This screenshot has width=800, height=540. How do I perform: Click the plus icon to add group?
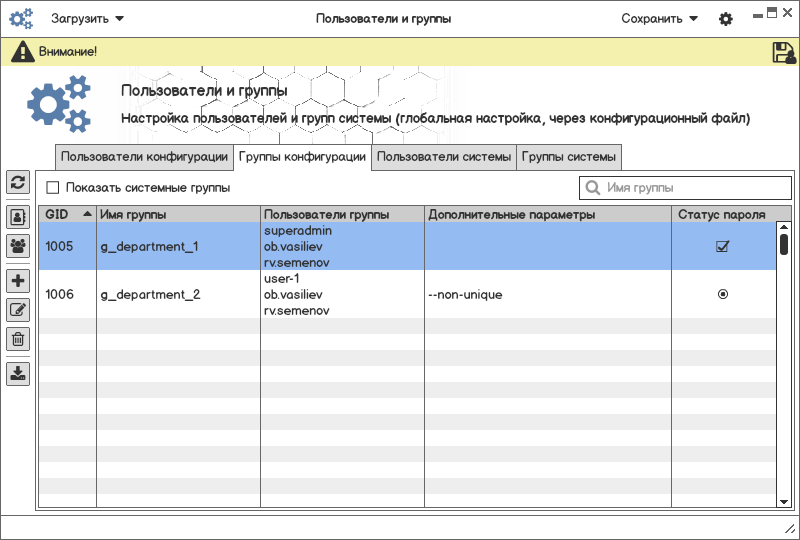pyautogui.click(x=18, y=281)
